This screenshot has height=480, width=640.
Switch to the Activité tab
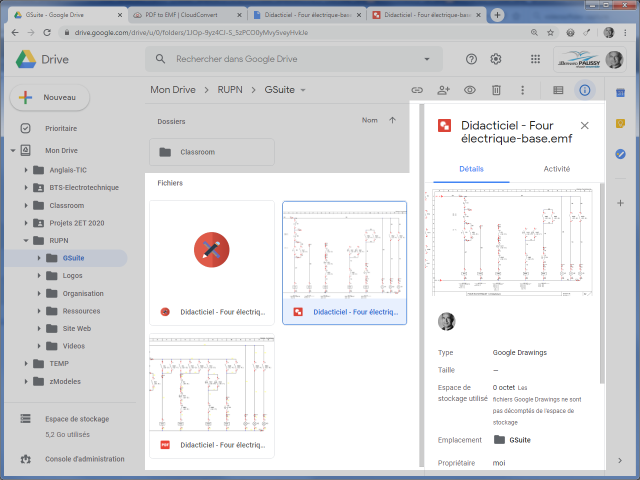(x=556, y=169)
